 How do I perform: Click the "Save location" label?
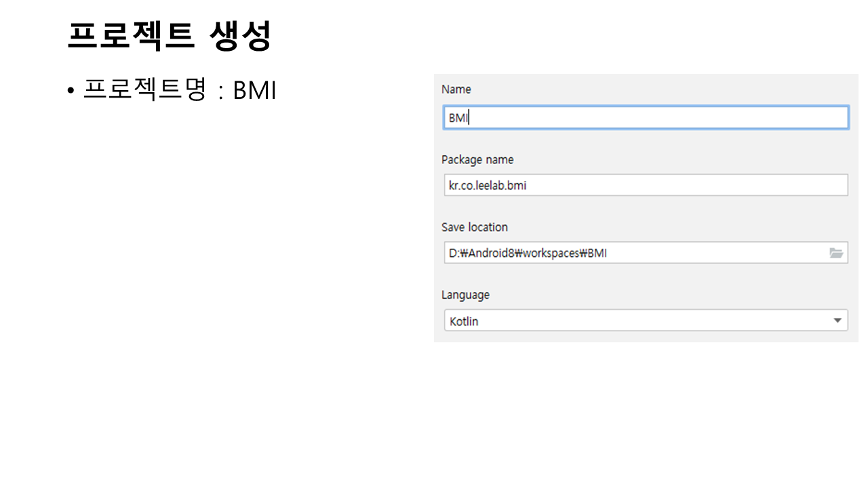[x=474, y=227]
